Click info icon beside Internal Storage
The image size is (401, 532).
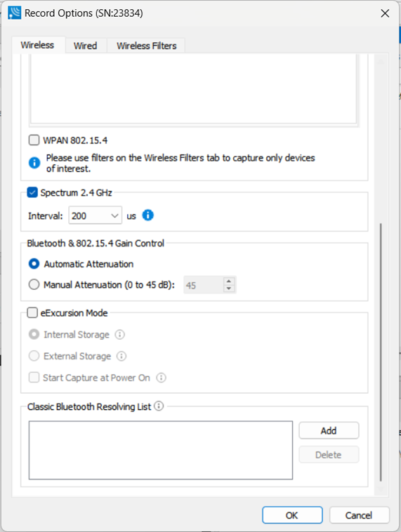click(x=120, y=335)
